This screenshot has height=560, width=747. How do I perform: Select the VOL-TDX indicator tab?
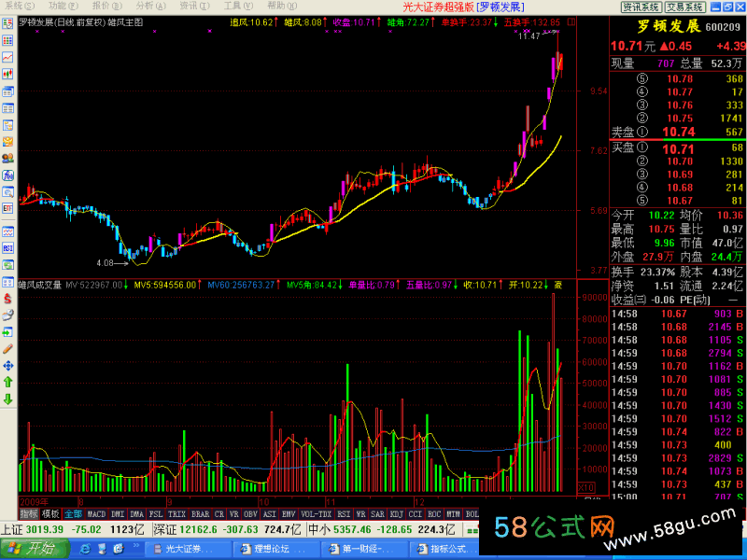(x=317, y=514)
